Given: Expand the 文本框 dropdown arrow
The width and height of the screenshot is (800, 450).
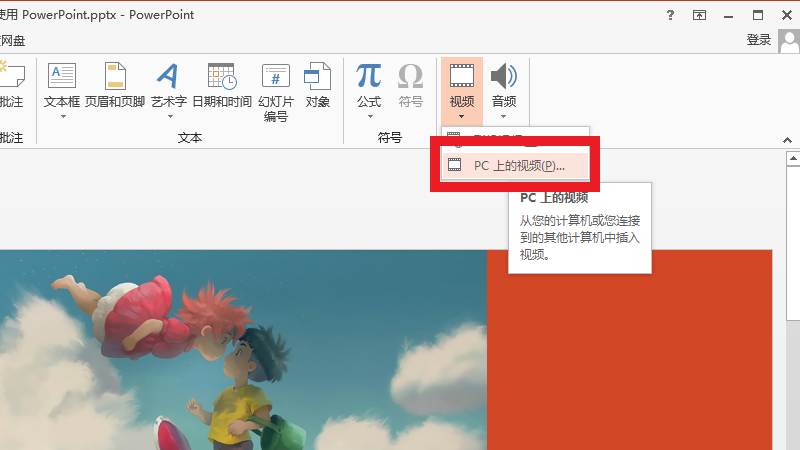Looking at the screenshot, I should pyautogui.click(x=62, y=116).
